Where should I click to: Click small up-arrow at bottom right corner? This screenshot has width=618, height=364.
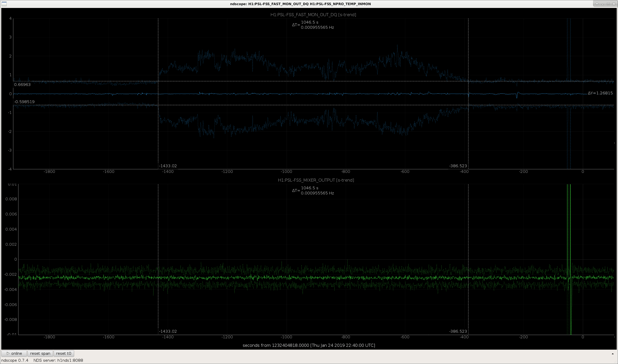[613, 354]
